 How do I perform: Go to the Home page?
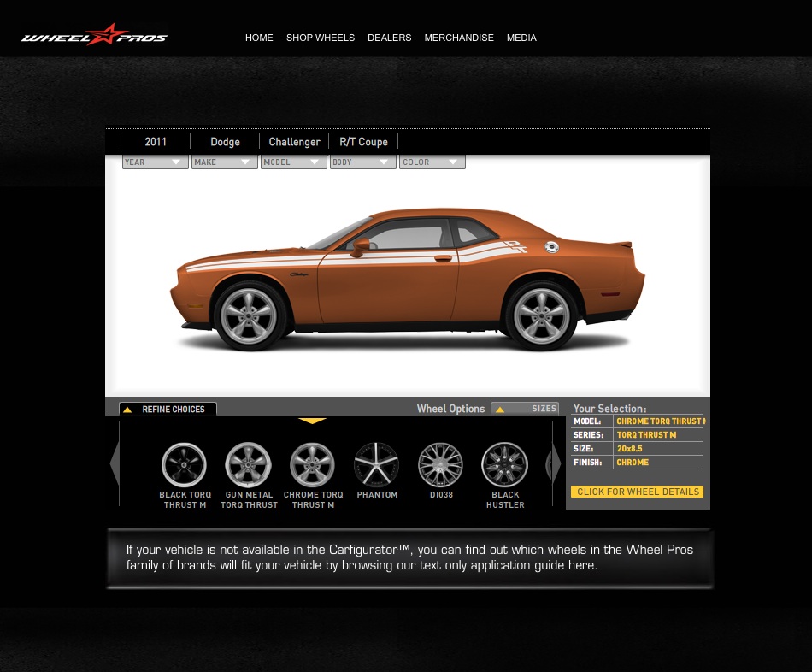click(x=259, y=38)
